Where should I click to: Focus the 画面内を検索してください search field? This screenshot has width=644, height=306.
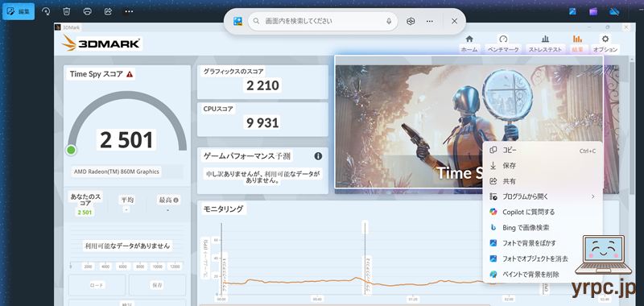pos(323,21)
